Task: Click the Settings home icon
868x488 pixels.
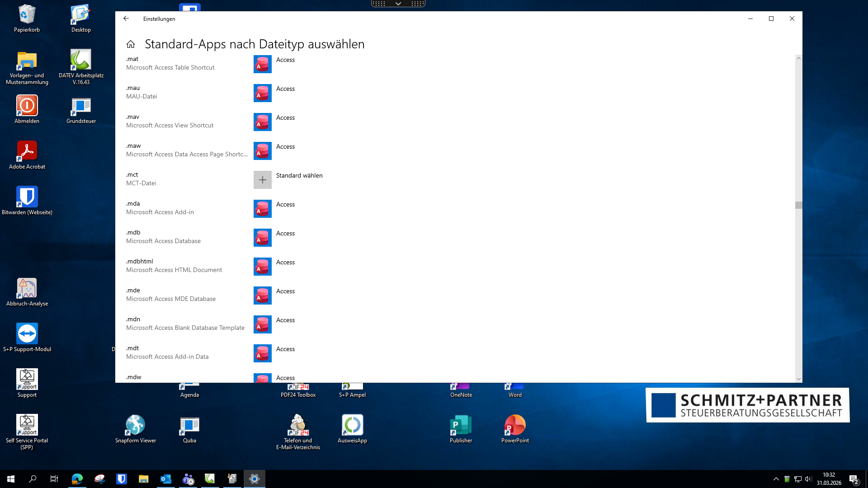Action: [x=131, y=44]
